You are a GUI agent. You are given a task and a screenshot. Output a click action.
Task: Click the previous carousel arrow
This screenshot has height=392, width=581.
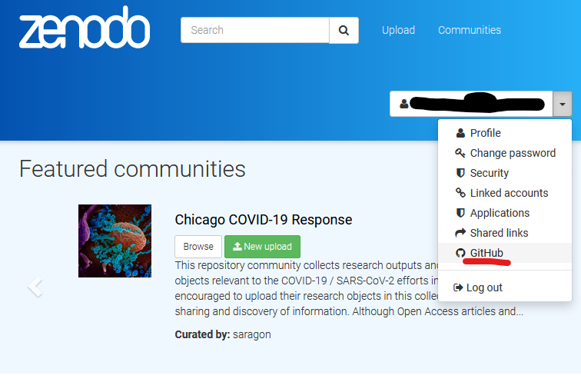pyautogui.click(x=35, y=287)
